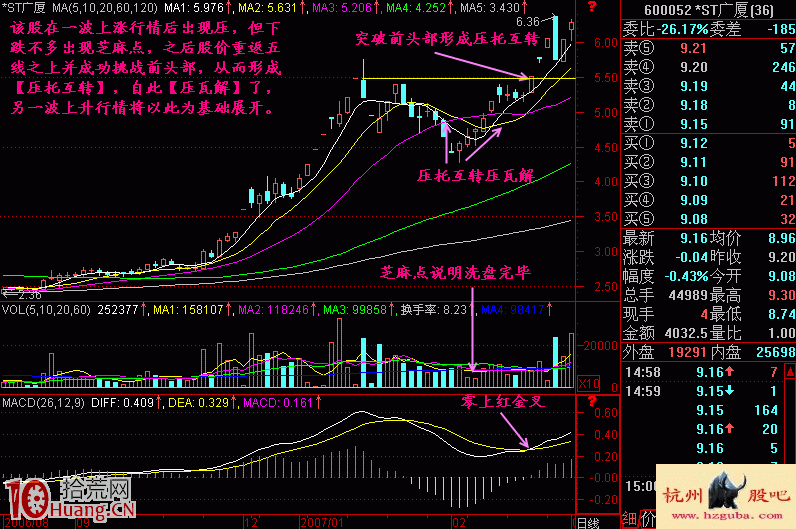Select the 买⑤ 9.08 bid row
Screen dimensions: 796x529
[709, 219]
